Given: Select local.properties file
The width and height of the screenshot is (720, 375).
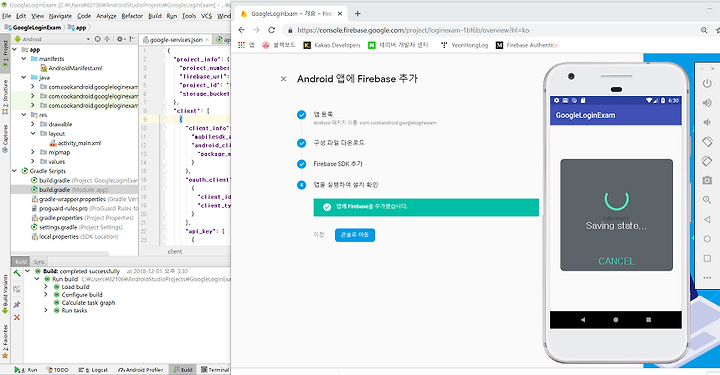Looking at the screenshot, I should pos(74,236).
